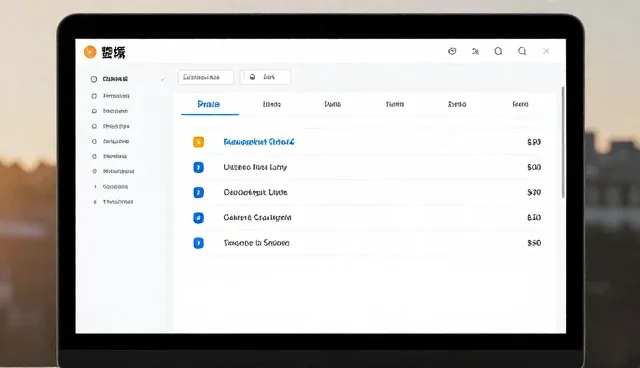Open the blue highlighted title in the $90 row
Image resolution: width=640 pixels, height=368 pixels.
[x=259, y=142]
